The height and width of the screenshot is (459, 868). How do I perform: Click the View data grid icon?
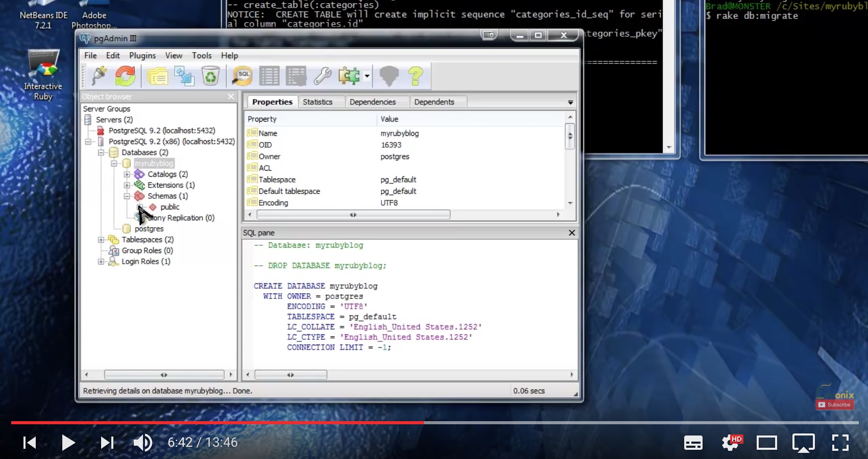[x=269, y=76]
